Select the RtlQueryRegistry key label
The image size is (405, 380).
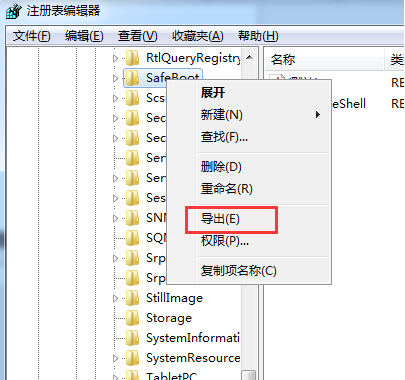[x=193, y=58]
